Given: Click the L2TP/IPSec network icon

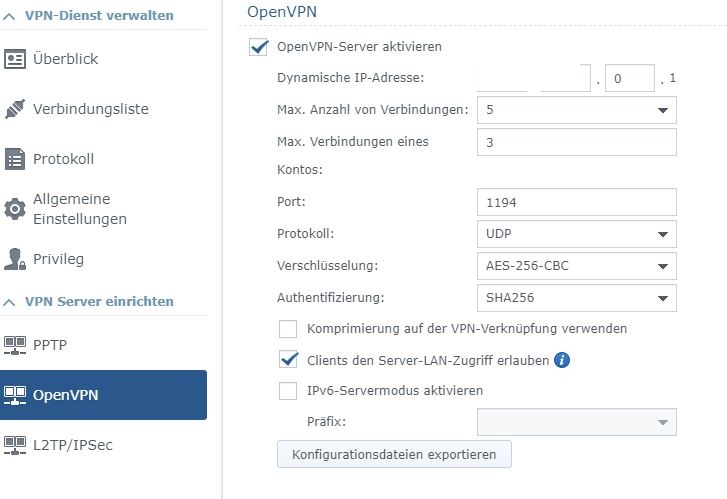Looking at the screenshot, I should 15,445.
